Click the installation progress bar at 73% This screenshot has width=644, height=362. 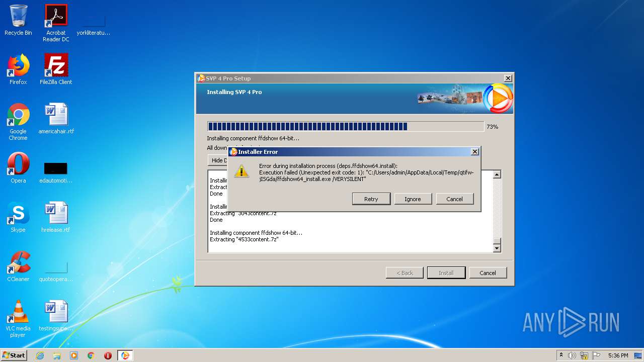[x=346, y=127]
